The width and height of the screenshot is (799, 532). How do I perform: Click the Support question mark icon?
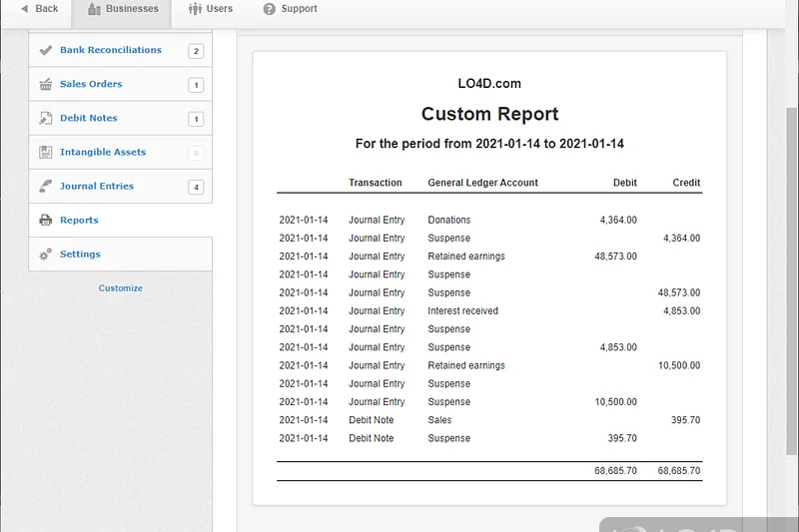[270, 9]
